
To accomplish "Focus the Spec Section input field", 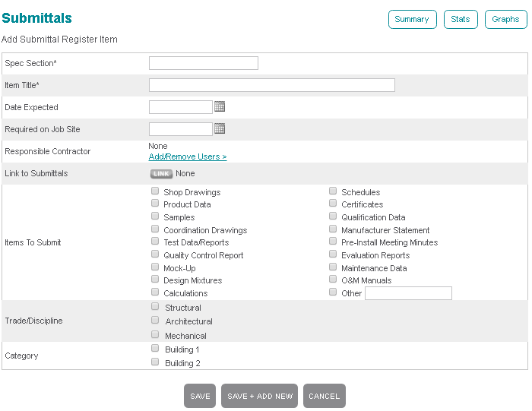I will pyautogui.click(x=204, y=63).
